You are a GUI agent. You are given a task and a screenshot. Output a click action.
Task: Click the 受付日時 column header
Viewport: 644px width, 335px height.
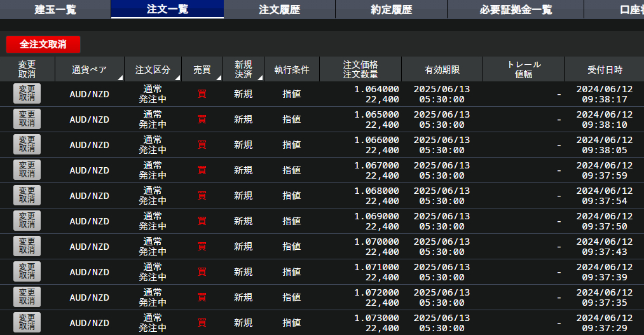pos(605,69)
